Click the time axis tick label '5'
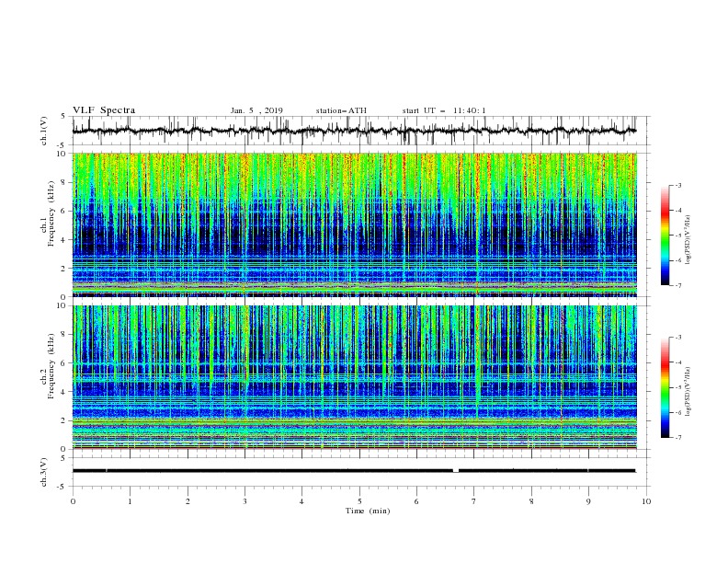Screen dimensions: 728x563 coord(359,501)
